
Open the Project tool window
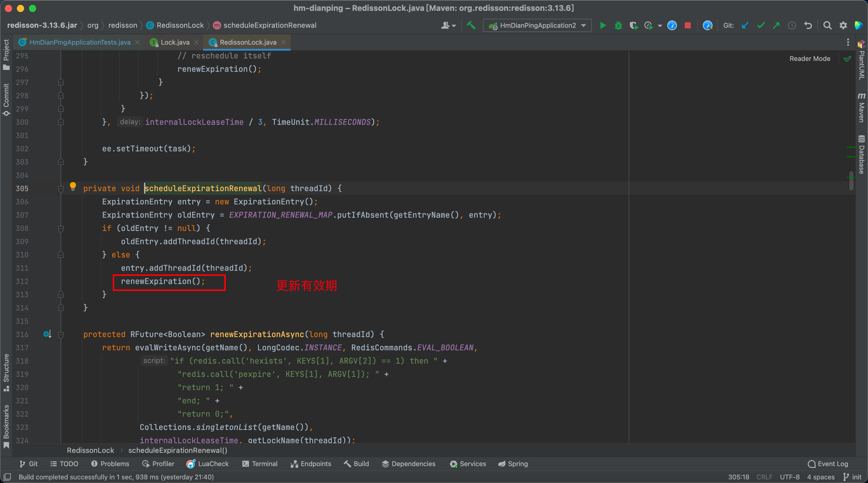[6, 55]
